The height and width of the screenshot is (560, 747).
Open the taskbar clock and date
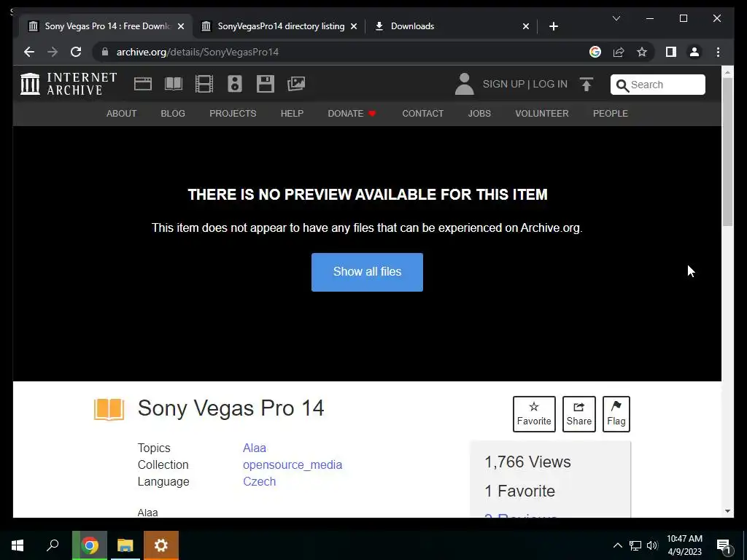tap(684, 545)
